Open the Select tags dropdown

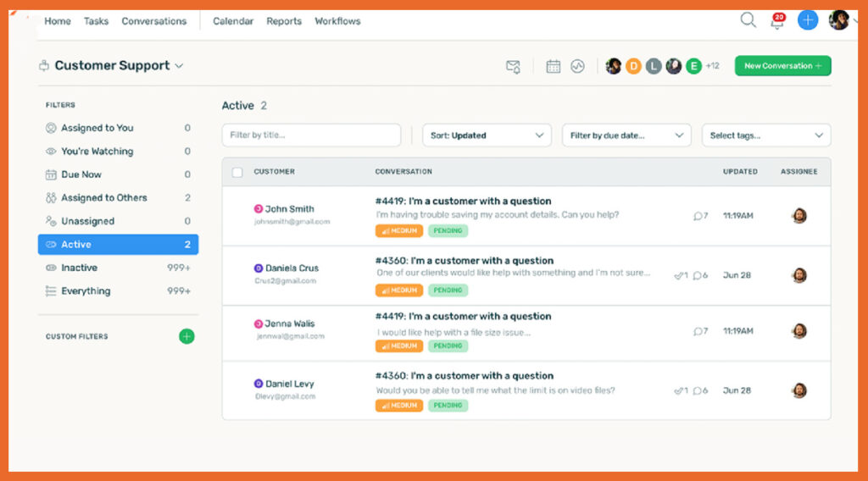[766, 135]
